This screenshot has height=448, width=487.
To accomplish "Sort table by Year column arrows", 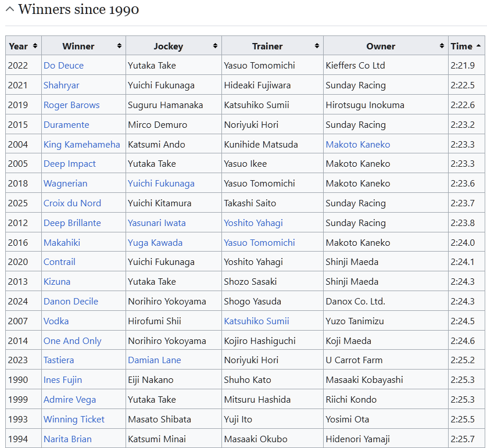I will [x=35, y=46].
